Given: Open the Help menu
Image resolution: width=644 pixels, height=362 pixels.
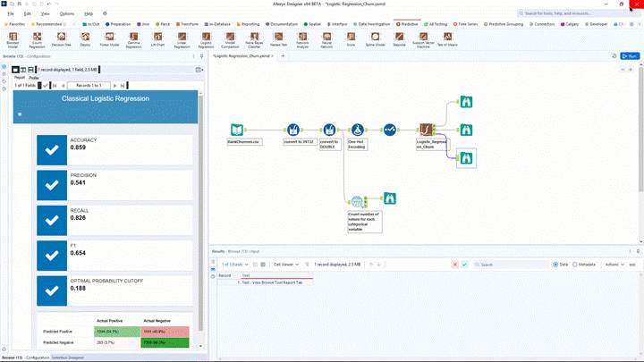Looking at the screenshot, I should [x=89, y=13].
